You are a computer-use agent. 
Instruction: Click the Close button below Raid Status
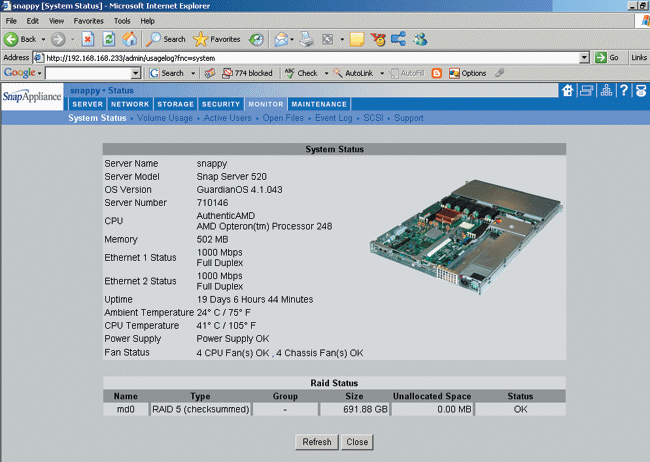tap(357, 442)
